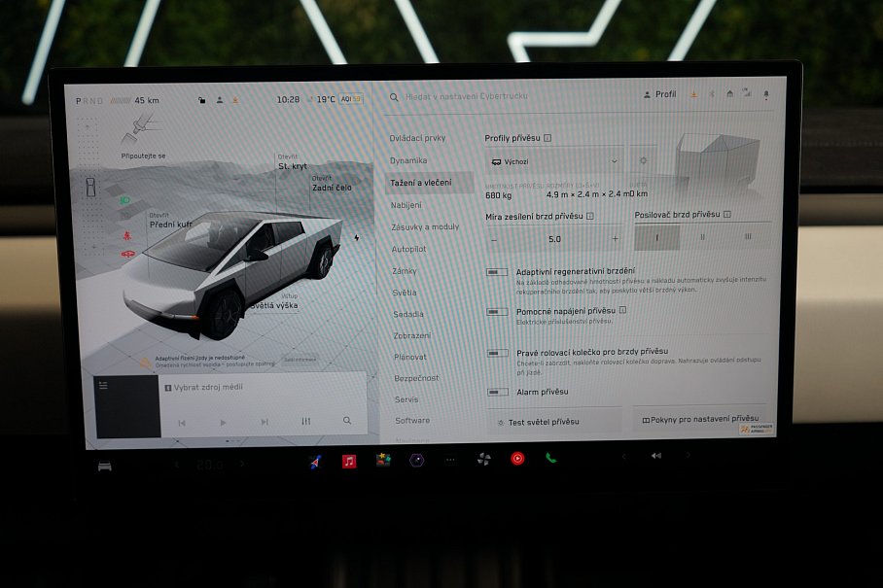Screen dimensions: 883x588
Task: Click the gear icon beside Profily přívěsu
Action: pos(644,161)
